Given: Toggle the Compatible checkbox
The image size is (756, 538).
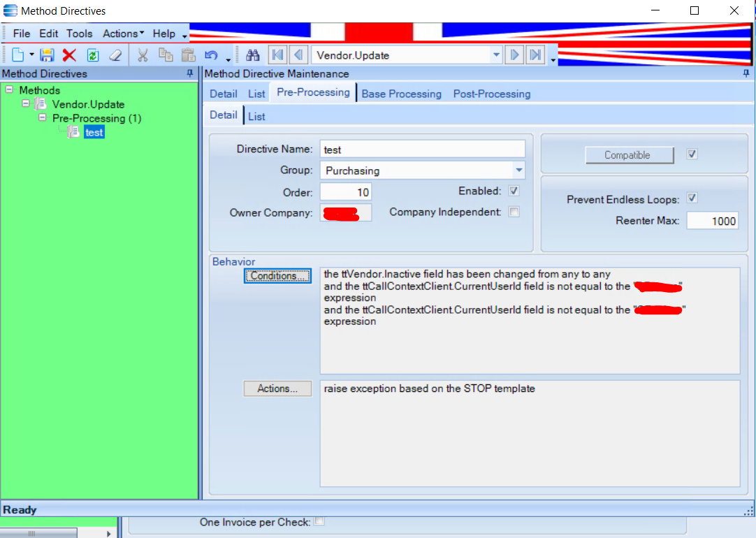Looking at the screenshot, I should click(692, 154).
